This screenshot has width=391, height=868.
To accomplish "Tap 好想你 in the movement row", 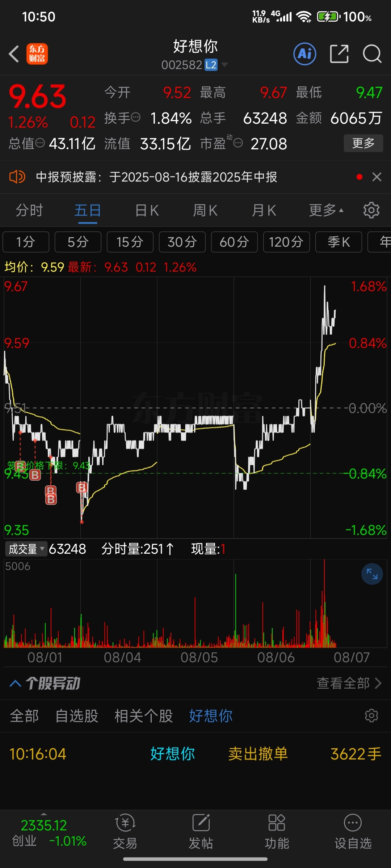I will click(173, 754).
